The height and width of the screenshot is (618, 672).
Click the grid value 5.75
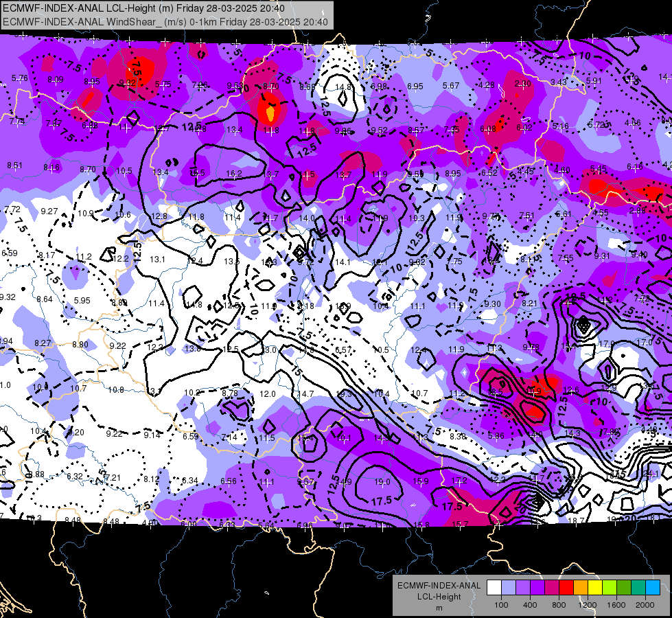click(x=163, y=84)
